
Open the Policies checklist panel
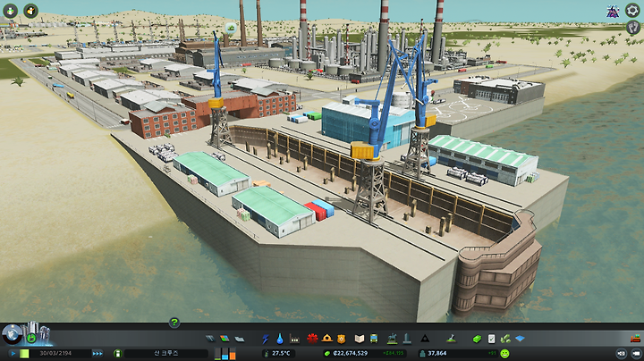click(491, 339)
